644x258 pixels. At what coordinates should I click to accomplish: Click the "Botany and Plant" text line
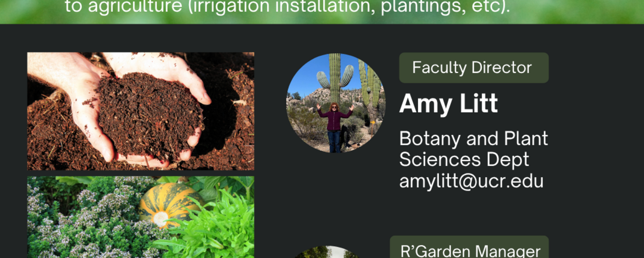point(473,138)
